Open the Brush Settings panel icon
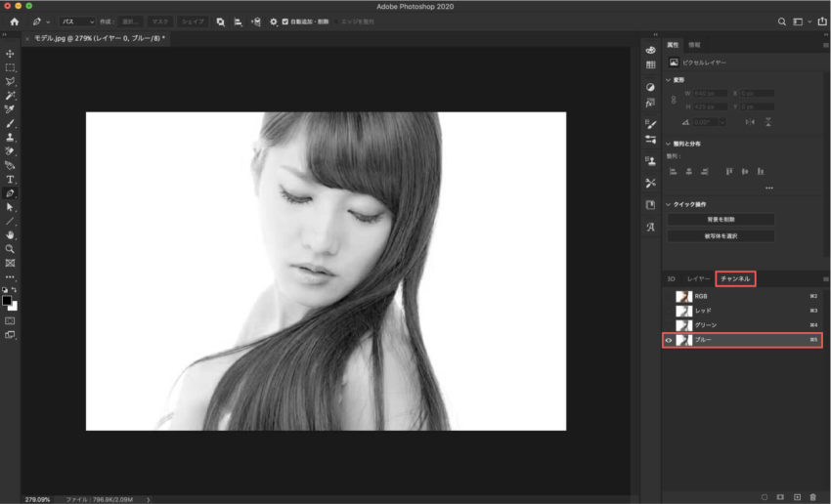 pyautogui.click(x=650, y=139)
